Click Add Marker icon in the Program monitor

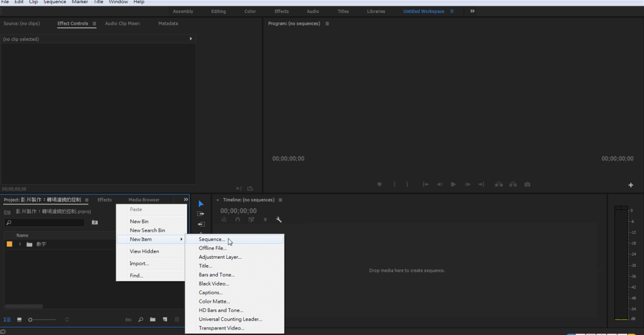[379, 184]
